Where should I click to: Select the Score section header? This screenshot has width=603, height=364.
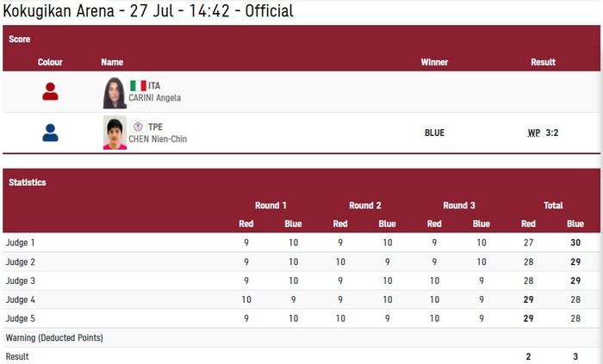coord(19,40)
